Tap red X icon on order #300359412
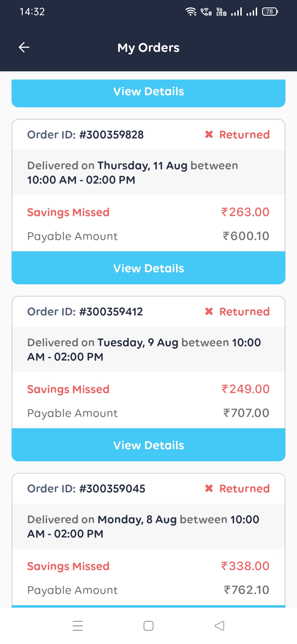 coord(209,312)
